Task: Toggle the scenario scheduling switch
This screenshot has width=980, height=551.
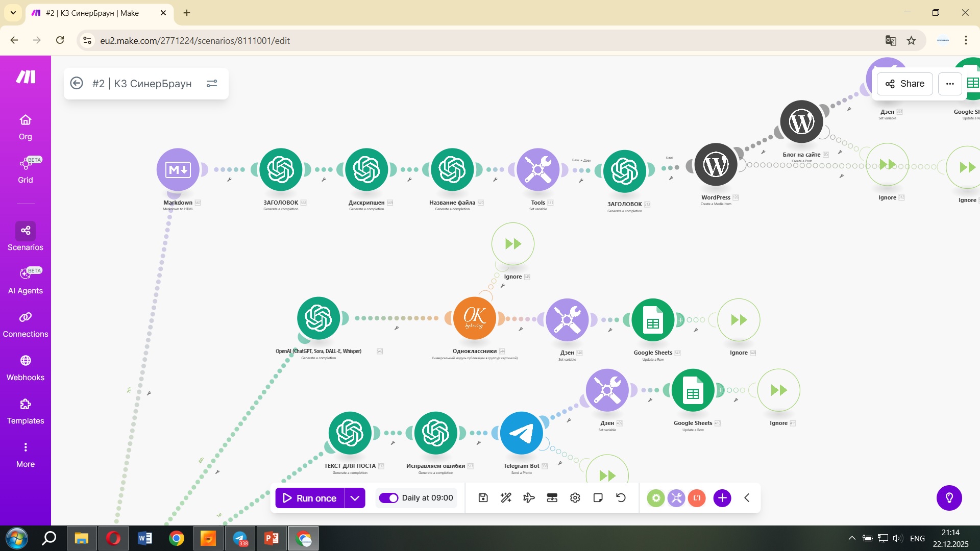Action: (x=388, y=498)
